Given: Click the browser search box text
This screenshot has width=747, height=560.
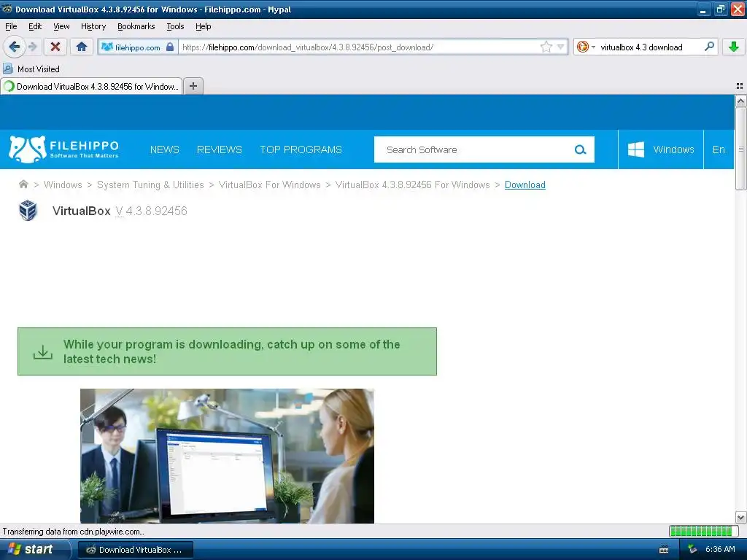Looking at the screenshot, I should tap(642, 47).
